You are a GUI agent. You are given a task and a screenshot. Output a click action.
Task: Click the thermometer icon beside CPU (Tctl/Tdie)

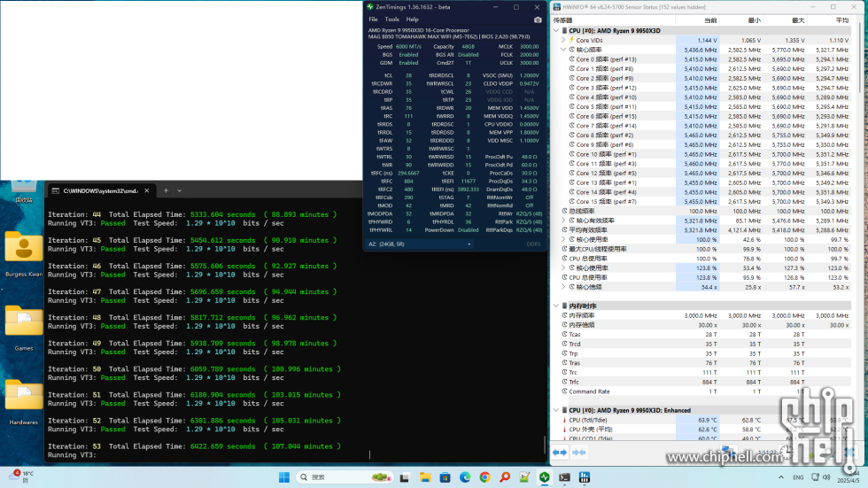(565, 420)
